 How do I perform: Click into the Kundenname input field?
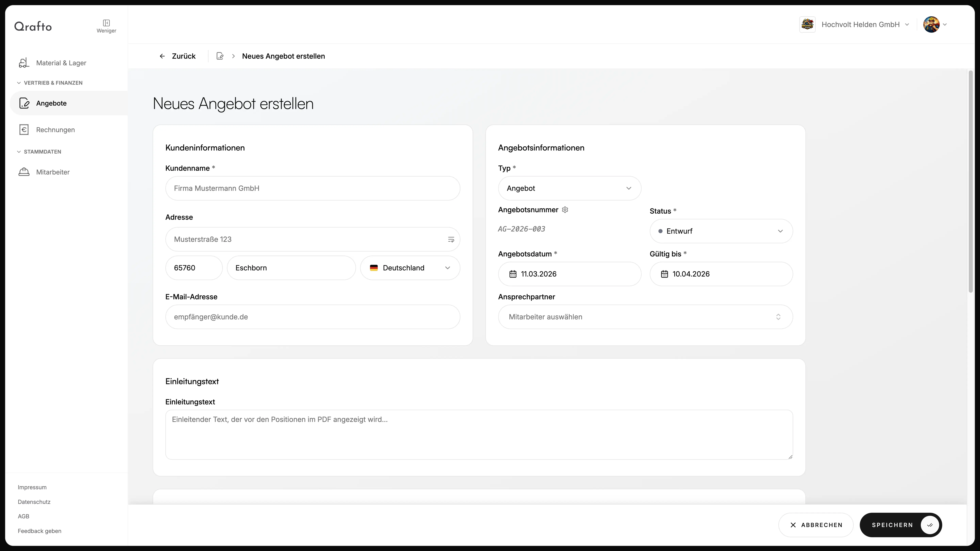(x=312, y=188)
